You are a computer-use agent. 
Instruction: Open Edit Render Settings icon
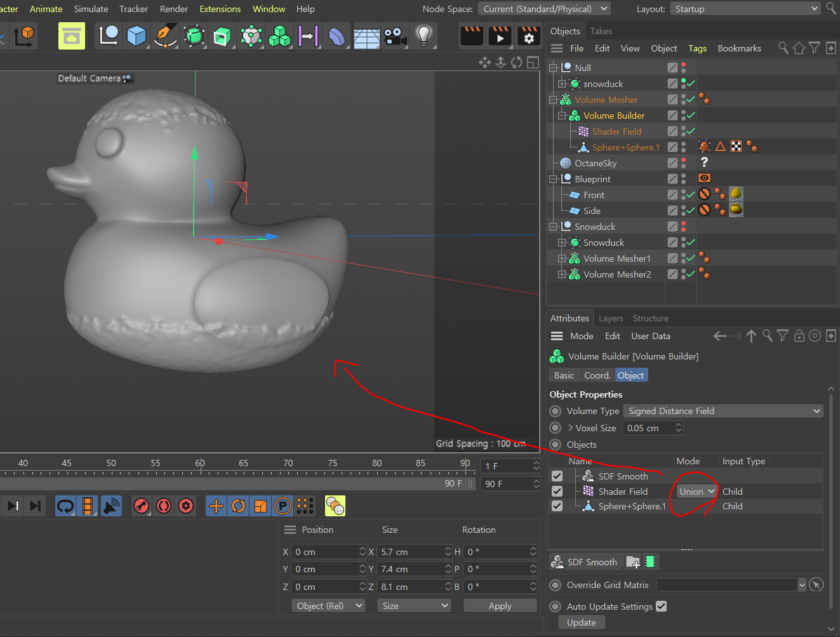[x=528, y=36]
